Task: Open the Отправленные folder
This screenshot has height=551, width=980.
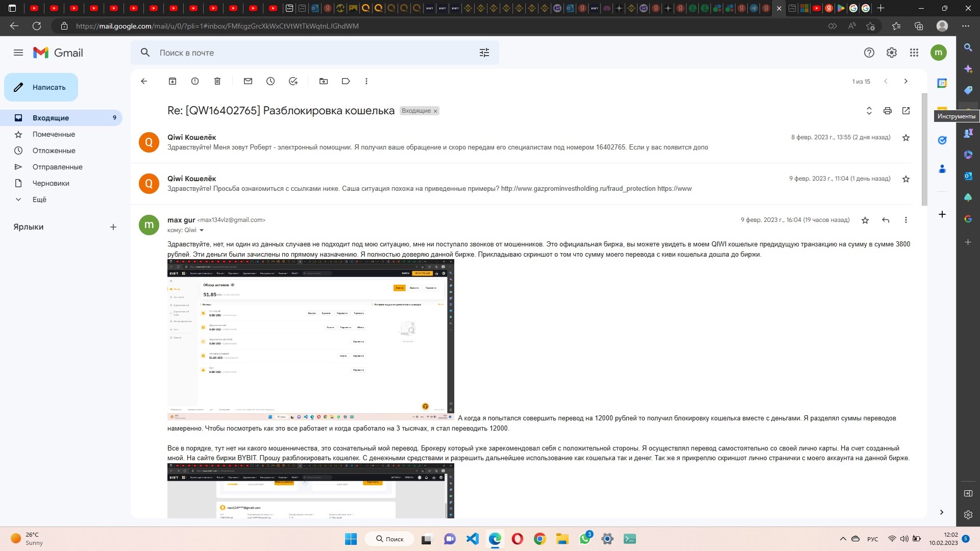Action: pyautogui.click(x=61, y=167)
